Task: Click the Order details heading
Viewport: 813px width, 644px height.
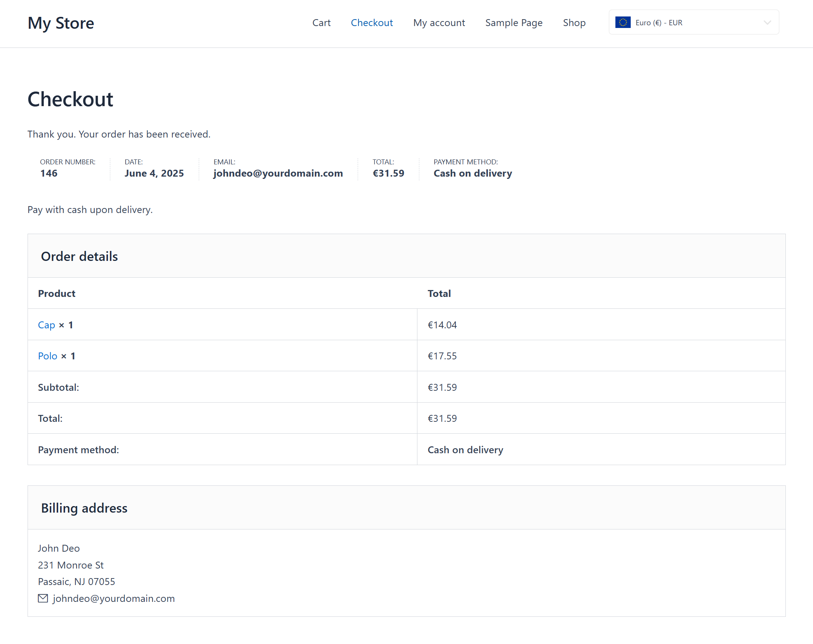Action: tap(79, 256)
